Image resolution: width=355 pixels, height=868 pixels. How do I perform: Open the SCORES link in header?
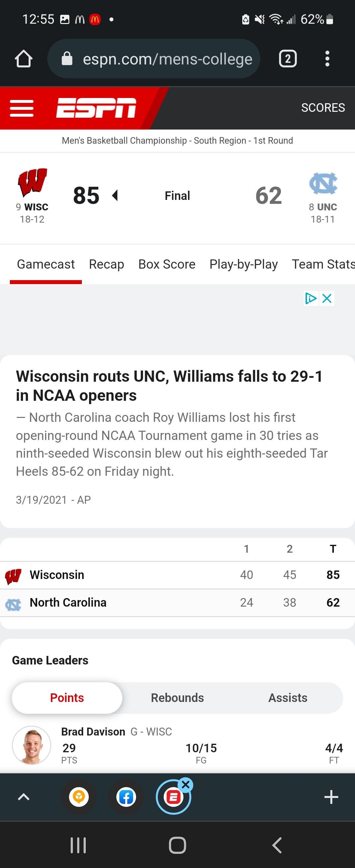point(323,108)
